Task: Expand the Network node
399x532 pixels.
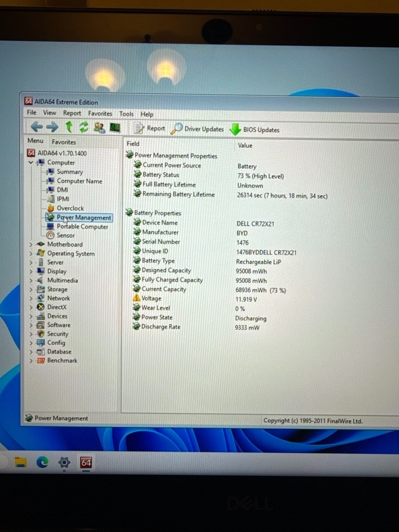Action: tap(31, 298)
